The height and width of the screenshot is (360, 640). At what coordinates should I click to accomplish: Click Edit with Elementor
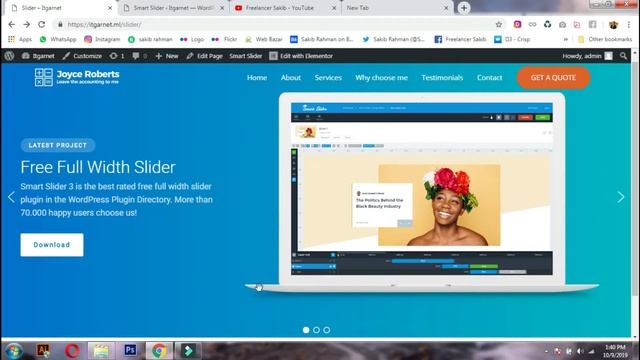tap(301, 56)
